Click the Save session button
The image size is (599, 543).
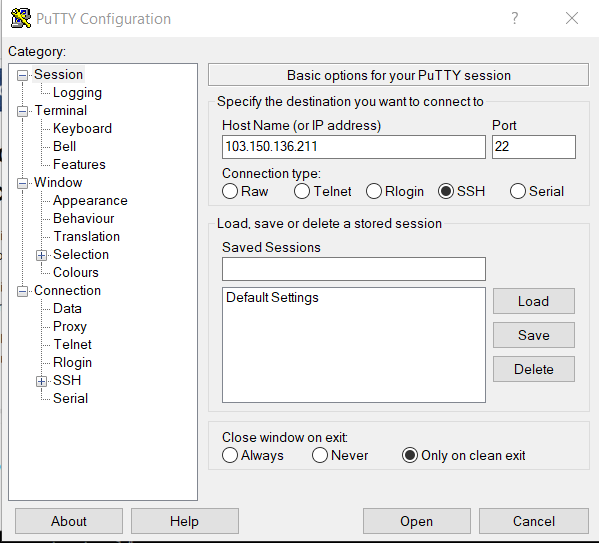534,335
